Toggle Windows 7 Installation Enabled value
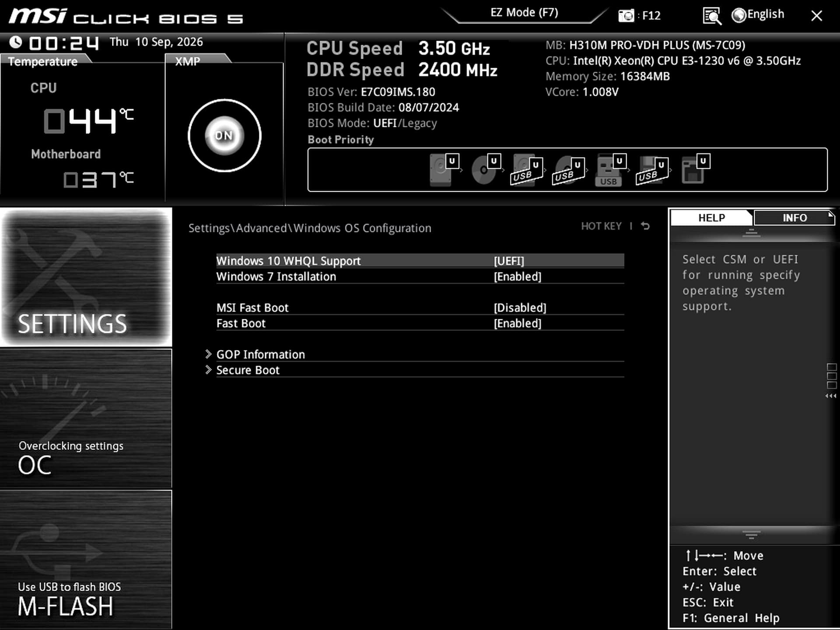Screen dimensions: 840x630 click(518, 276)
